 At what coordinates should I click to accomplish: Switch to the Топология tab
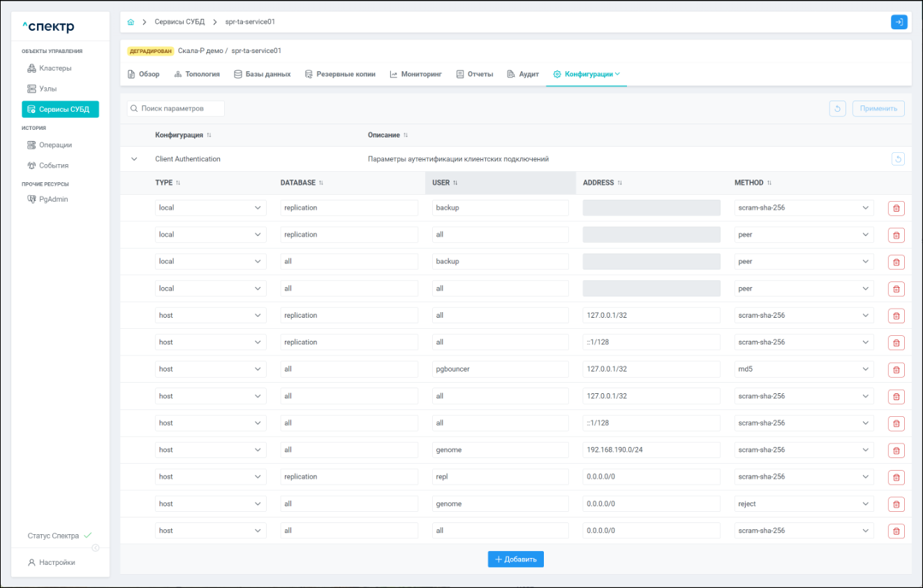pos(197,74)
